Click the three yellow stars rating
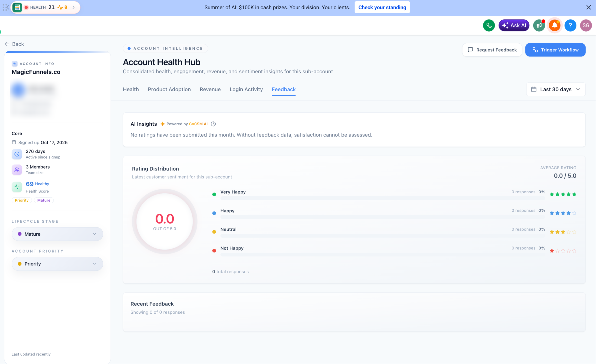The width and height of the screenshot is (596, 364). (563, 232)
